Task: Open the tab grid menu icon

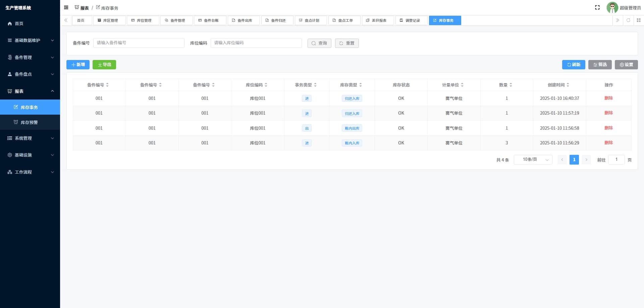Action: pos(639,20)
